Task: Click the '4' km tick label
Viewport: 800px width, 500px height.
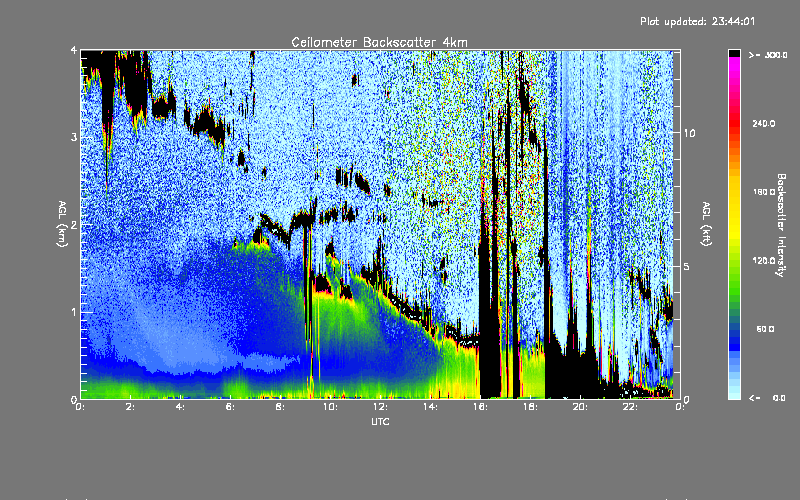Action: click(74, 51)
